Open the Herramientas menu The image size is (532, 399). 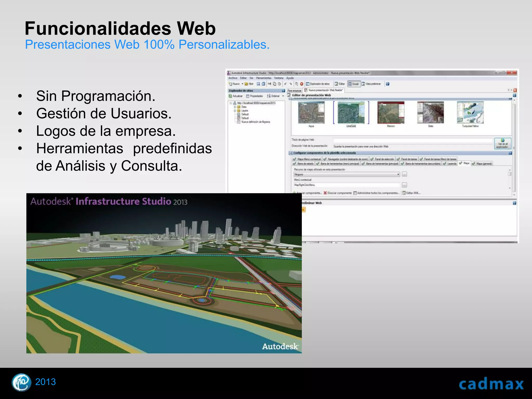pos(263,78)
